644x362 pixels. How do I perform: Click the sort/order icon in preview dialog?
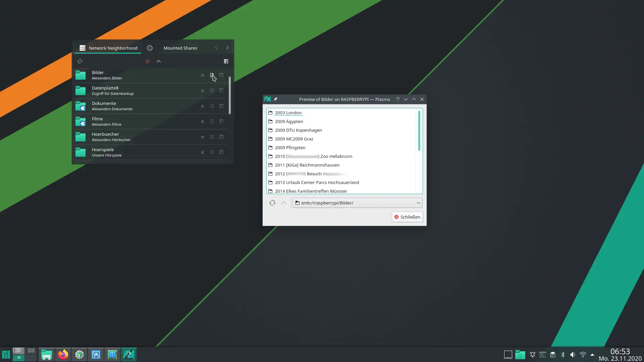pos(283,202)
